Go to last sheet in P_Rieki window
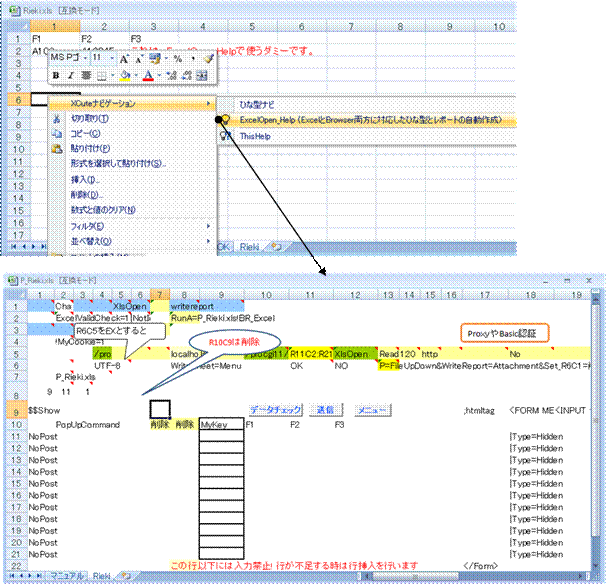This screenshot has width=606, height=584. click(39, 575)
